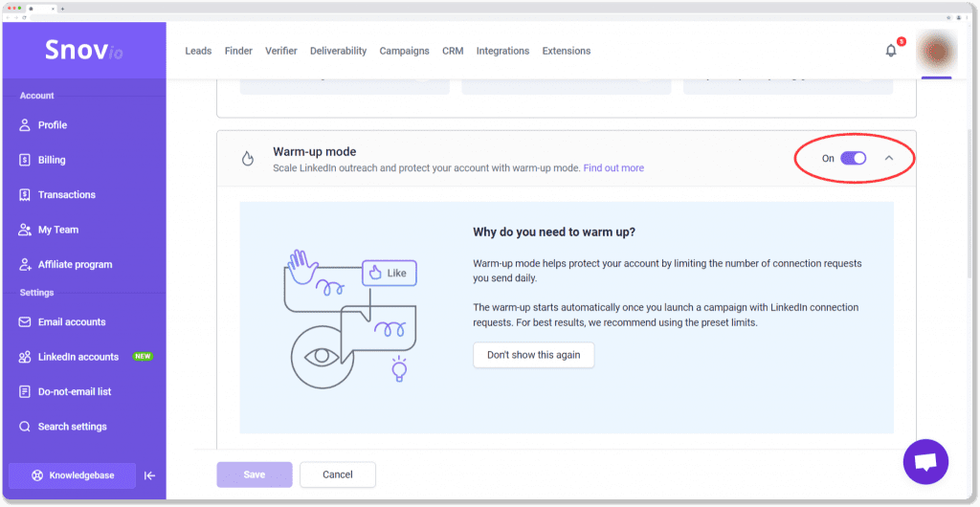Click the Search settings magnifier icon
The image size is (980, 507).
pyautogui.click(x=26, y=427)
